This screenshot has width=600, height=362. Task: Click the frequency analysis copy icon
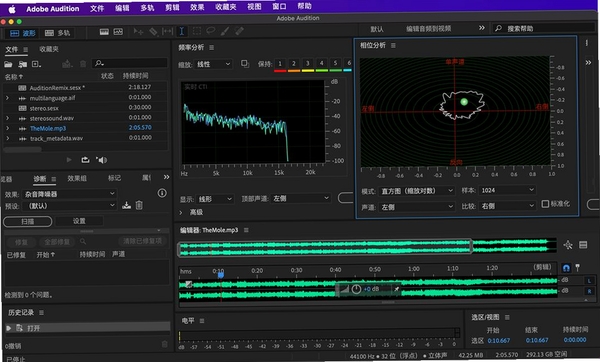245,64
